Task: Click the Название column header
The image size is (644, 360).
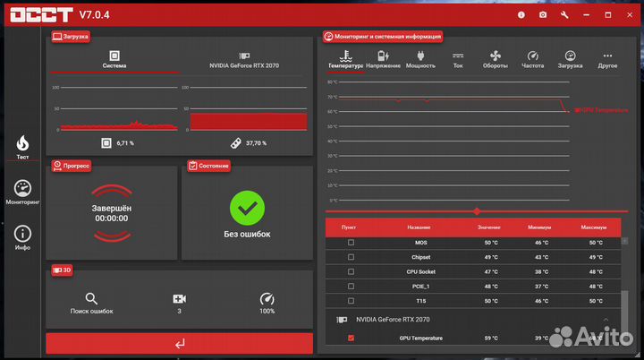Action: (x=419, y=227)
